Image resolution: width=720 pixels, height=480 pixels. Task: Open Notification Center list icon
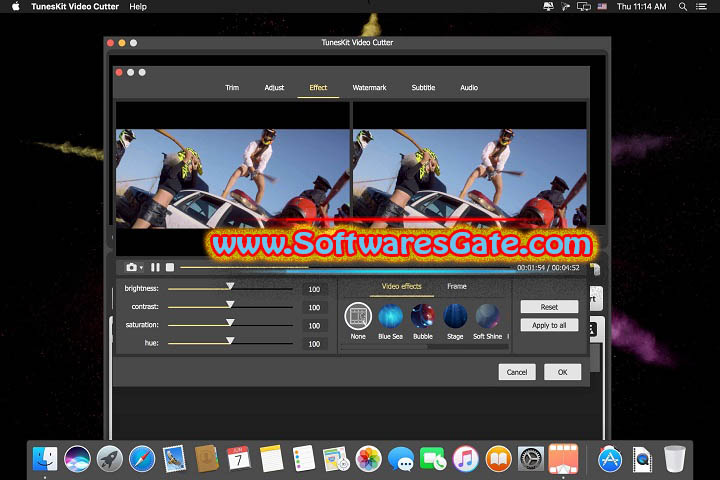[701, 6]
